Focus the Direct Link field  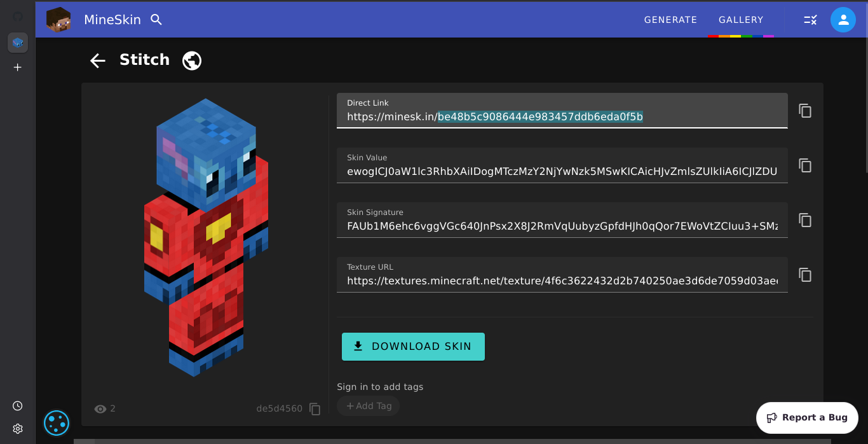(x=562, y=111)
